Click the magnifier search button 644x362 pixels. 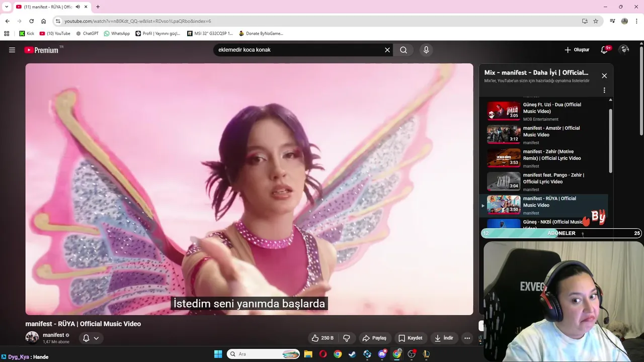pos(404,50)
